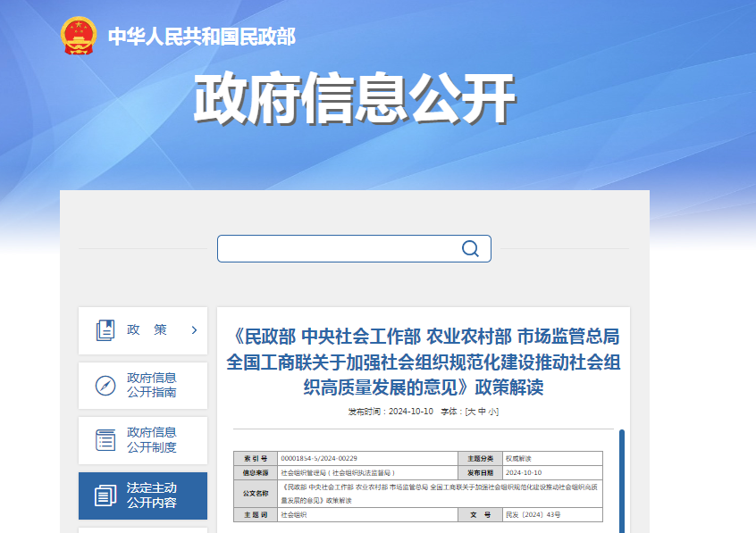This screenshot has width=756, height=533.
Task: Click the 主题分类 label cell
Action: point(480,458)
